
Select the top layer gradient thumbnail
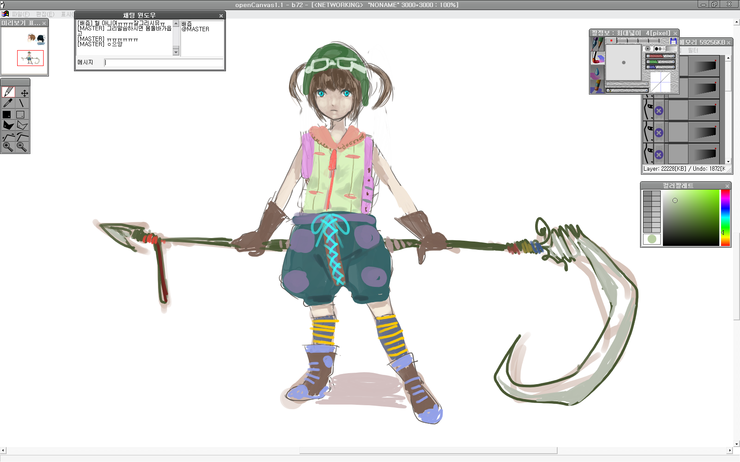(704, 66)
